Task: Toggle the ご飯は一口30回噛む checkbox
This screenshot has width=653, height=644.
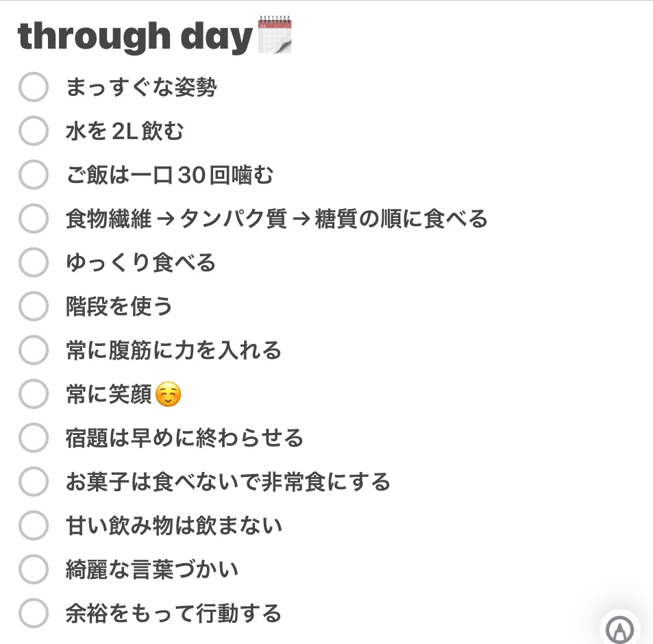Action: pyautogui.click(x=33, y=175)
